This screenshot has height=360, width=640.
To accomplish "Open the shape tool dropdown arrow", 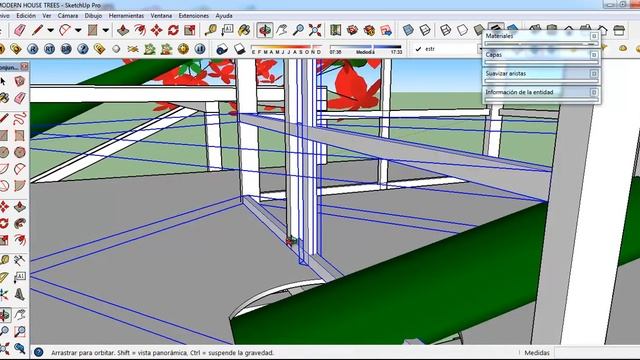I will [x=106, y=30].
